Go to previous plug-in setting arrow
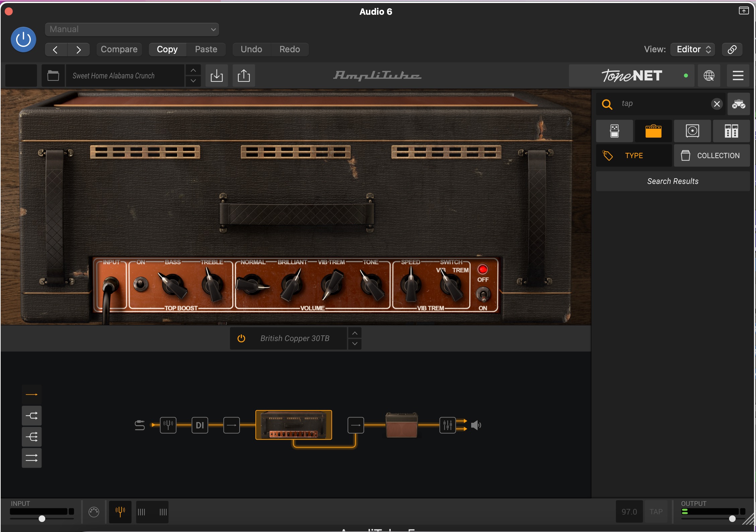 (56, 50)
